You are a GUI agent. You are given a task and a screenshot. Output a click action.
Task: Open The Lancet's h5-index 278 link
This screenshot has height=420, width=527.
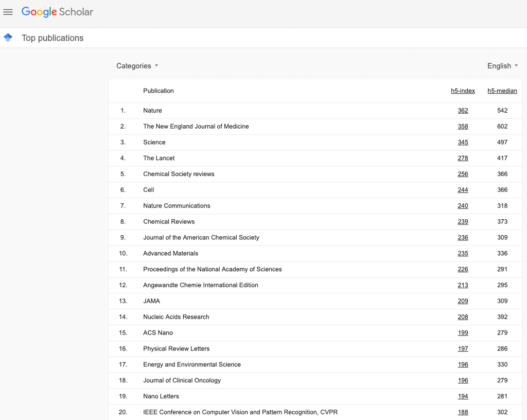point(463,158)
